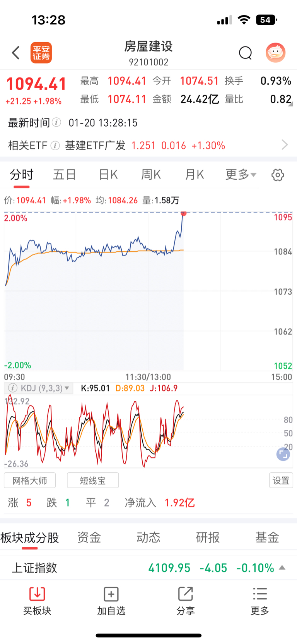Tap the 分享 share icon
Image resolution: width=297 pixels, height=644 pixels.
(x=186, y=594)
